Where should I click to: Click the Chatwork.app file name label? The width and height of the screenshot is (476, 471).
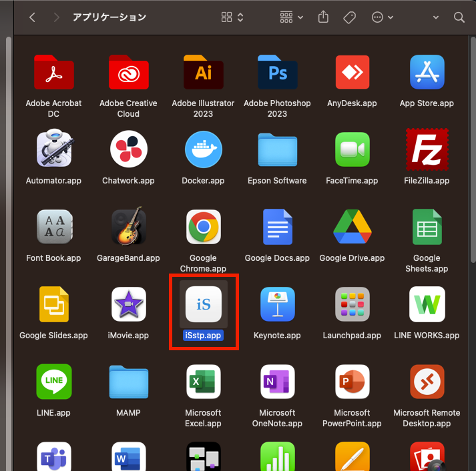128,181
